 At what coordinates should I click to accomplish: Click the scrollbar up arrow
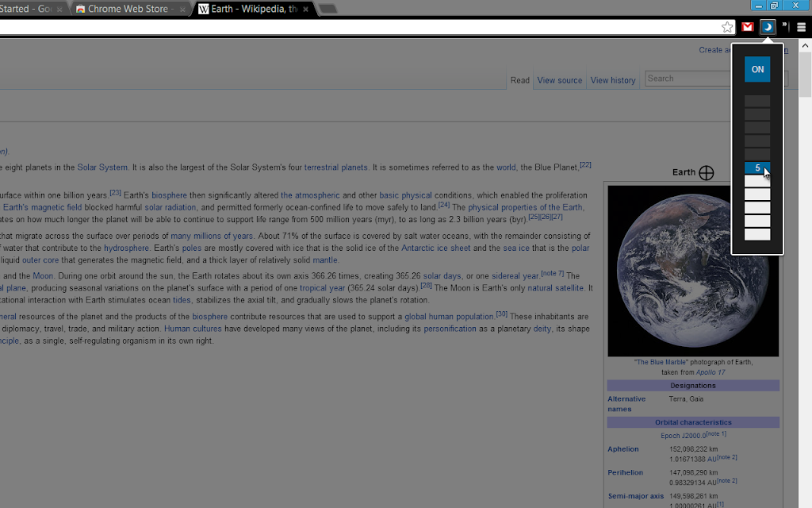pos(806,45)
